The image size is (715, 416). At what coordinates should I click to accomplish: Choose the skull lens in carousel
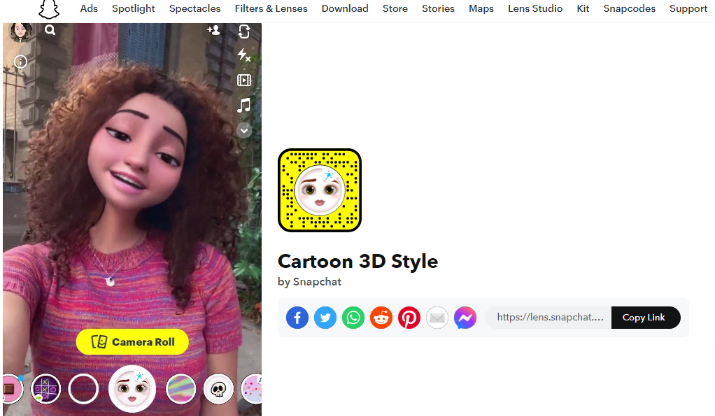[x=218, y=389]
